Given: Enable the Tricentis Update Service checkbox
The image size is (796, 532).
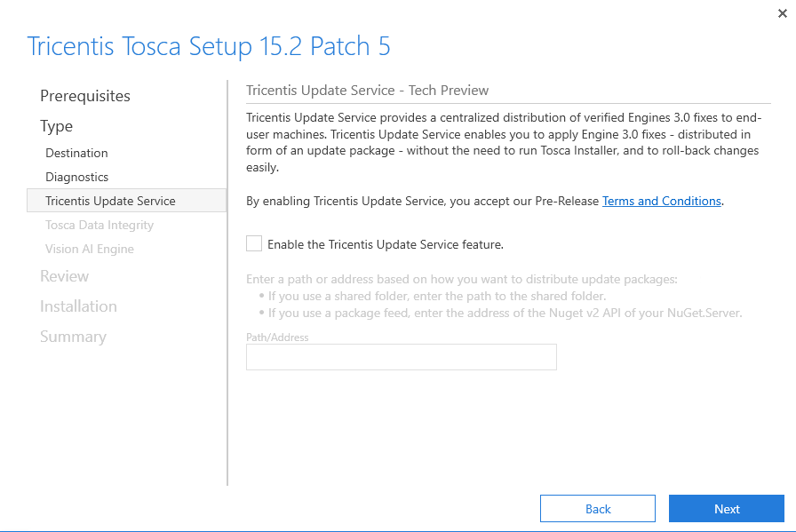Looking at the screenshot, I should pyautogui.click(x=255, y=243).
